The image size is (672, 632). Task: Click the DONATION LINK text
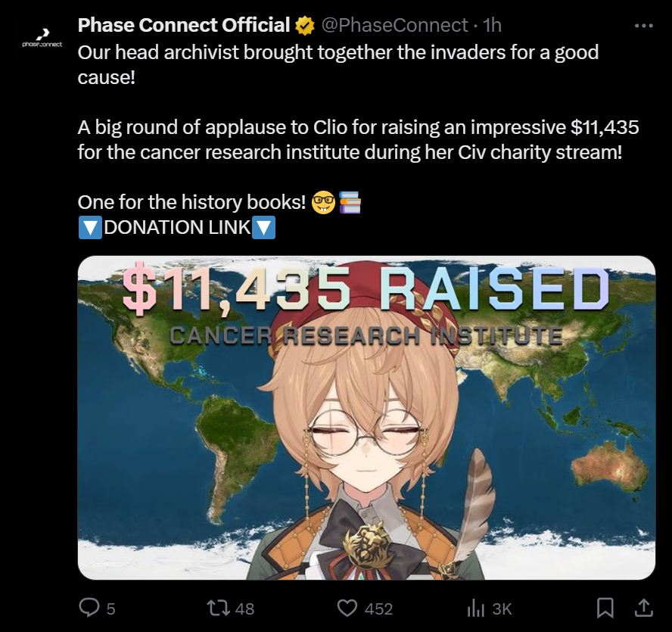[x=177, y=227]
